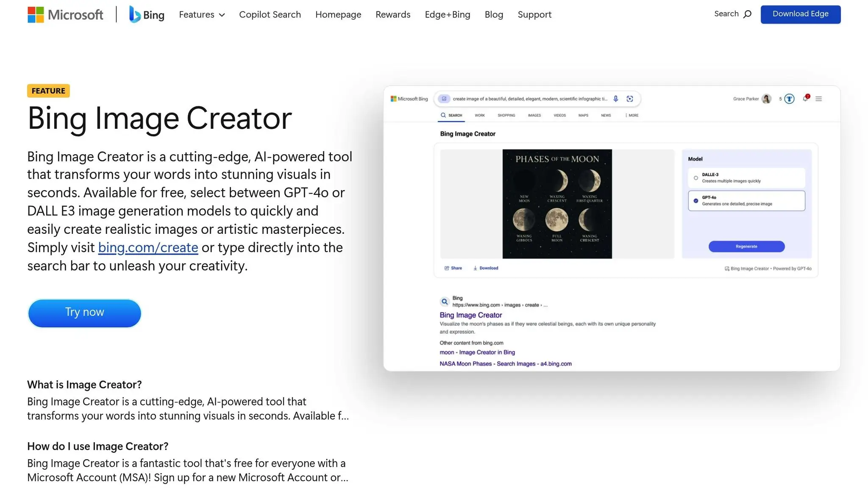This screenshot has width=868, height=488.
Task: Open the Rewards nav item
Action: coord(393,14)
